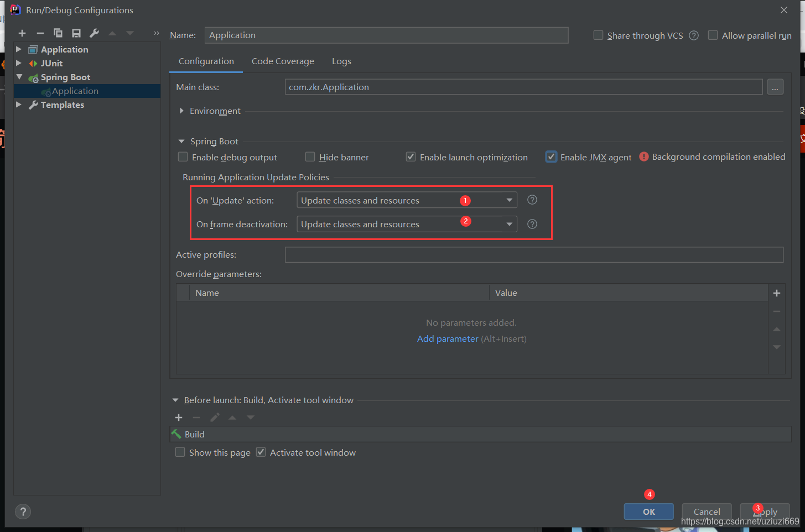The width and height of the screenshot is (805, 532).
Task: Expand Templates node in tree
Action: pos(19,105)
